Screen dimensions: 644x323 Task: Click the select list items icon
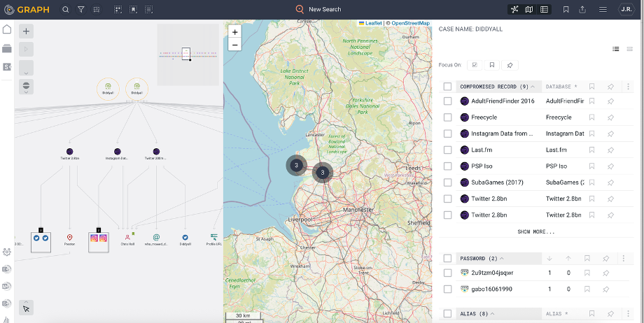(x=148, y=10)
